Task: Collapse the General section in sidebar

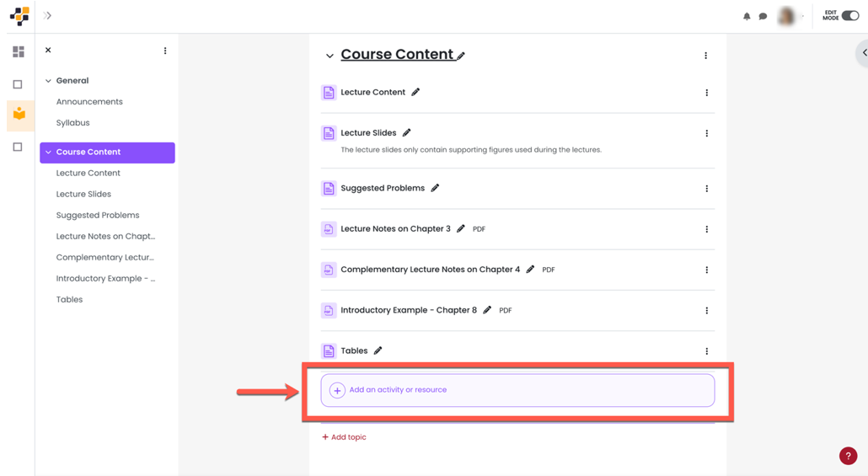Action: pos(48,81)
